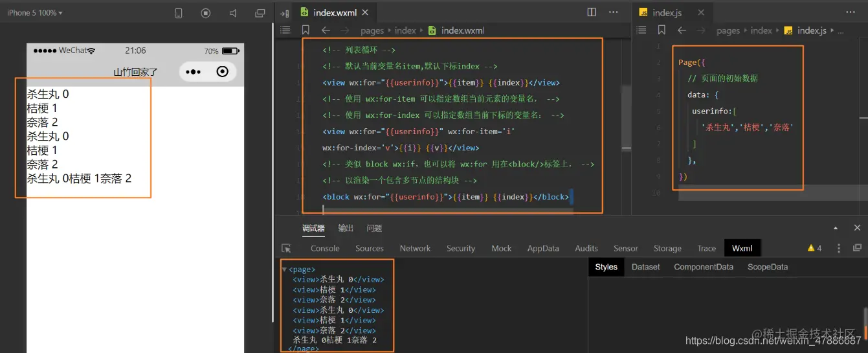
Task: Close the debugger panel with the X
Action: click(x=857, y=228)
